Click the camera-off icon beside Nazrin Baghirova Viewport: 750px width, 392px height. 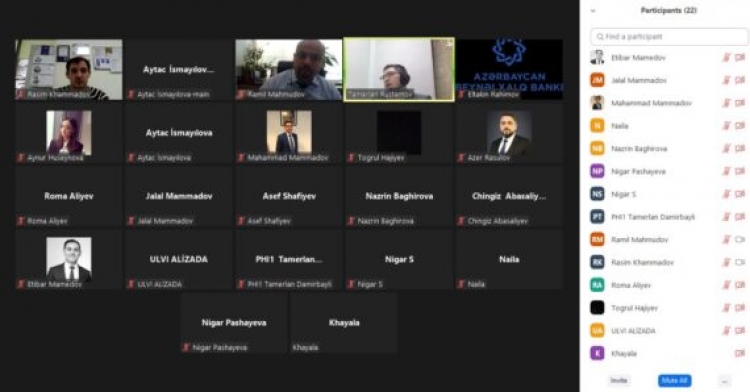(740, 149)
